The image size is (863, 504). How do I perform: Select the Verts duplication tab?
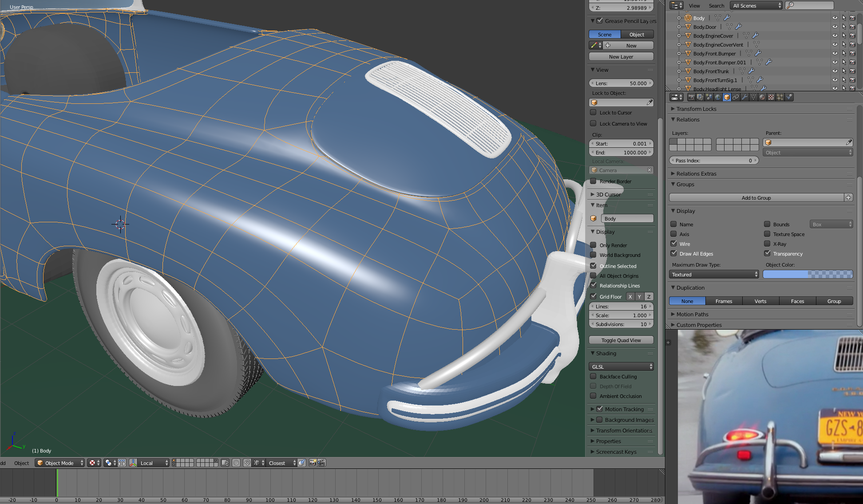[x=760, y=301]
